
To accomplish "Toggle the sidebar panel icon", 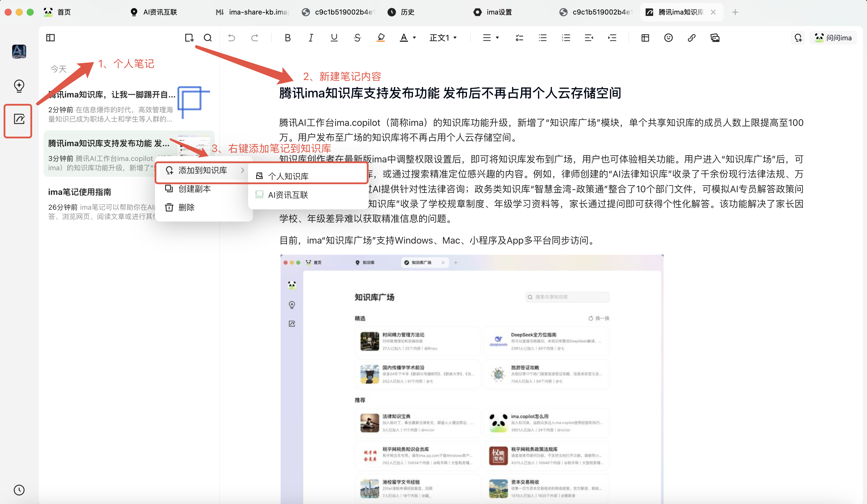I will click(x=50, y=38).
